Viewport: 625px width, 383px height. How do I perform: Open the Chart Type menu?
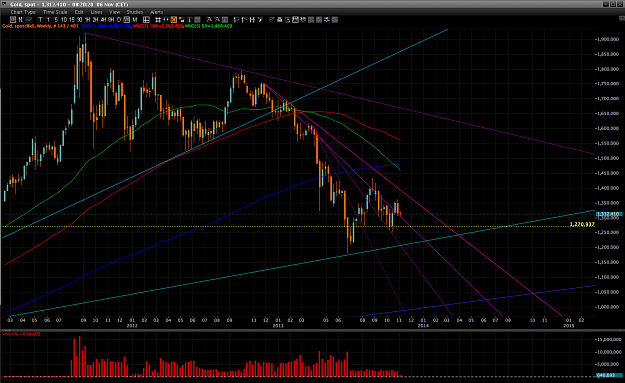[23, 12]
